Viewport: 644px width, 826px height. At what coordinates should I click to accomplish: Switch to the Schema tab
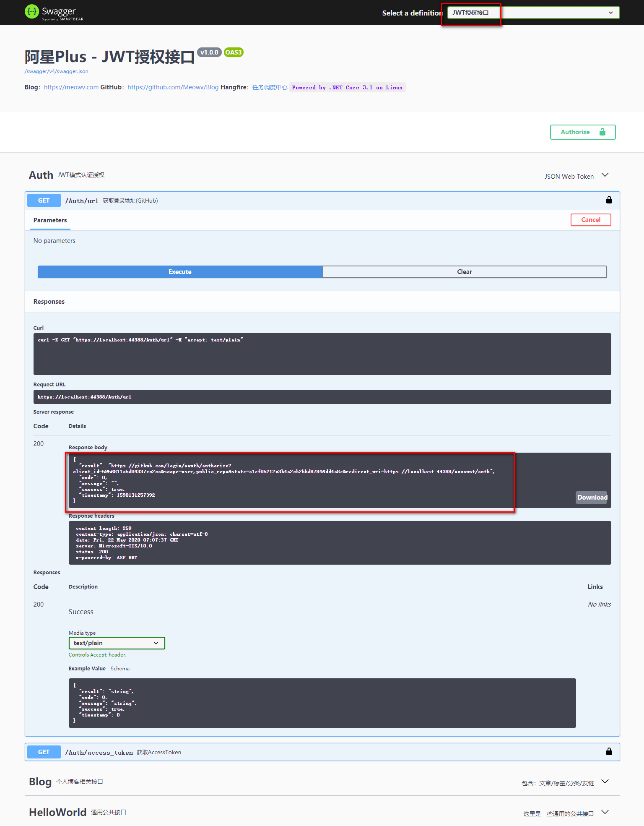[120, 669]
